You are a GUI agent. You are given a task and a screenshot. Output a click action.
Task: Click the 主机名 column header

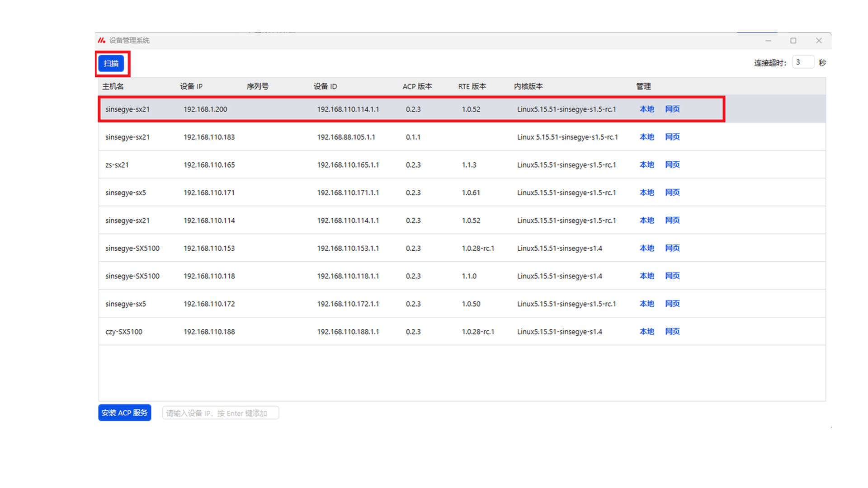click(113, 86)
